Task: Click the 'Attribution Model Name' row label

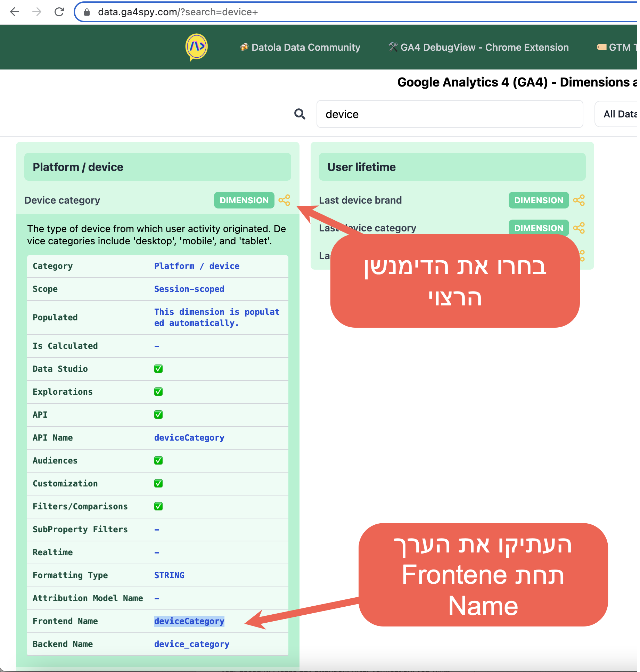Action: [x=88, y=598]
